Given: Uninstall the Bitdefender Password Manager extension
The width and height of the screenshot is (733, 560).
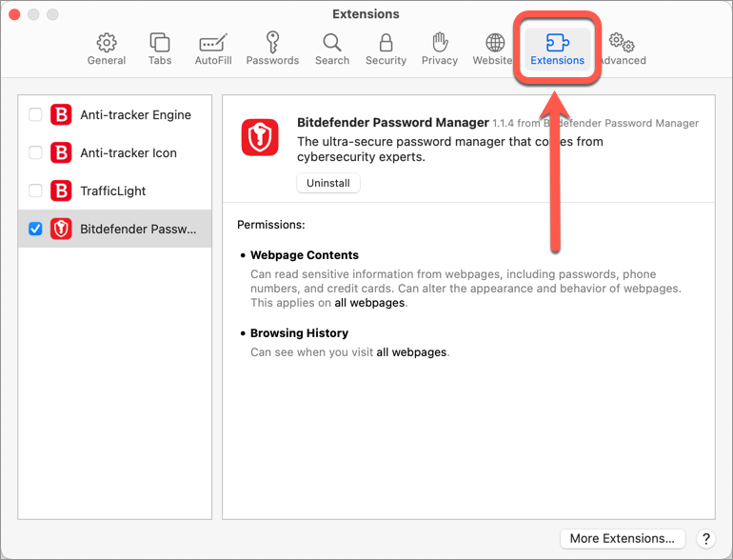Looking at the screenshot, I should click(x=328, y=183).
